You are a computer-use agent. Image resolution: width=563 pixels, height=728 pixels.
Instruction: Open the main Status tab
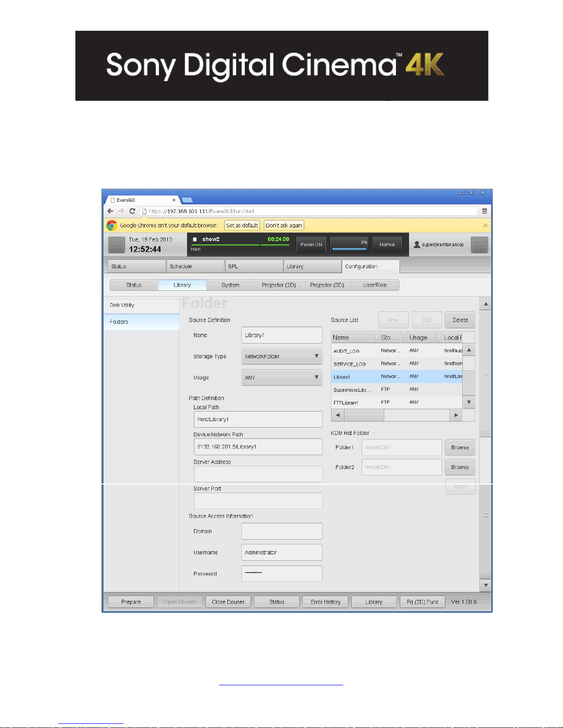pos(136,266)
